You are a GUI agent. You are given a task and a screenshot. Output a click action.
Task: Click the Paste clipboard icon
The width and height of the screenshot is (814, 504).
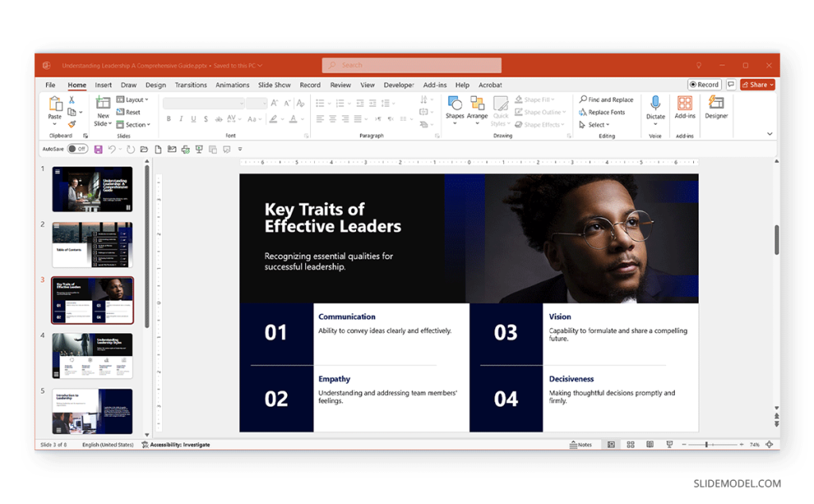(x=55, y=110)
